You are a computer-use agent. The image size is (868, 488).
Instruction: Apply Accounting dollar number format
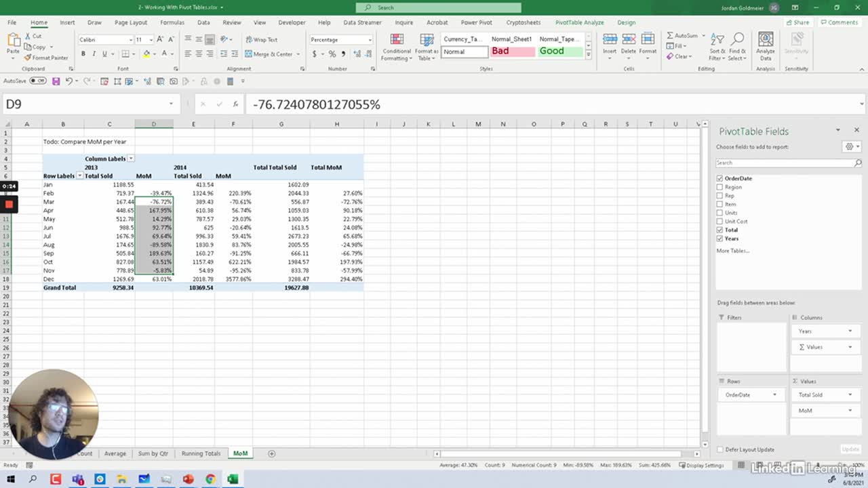(x=314, y=54)
